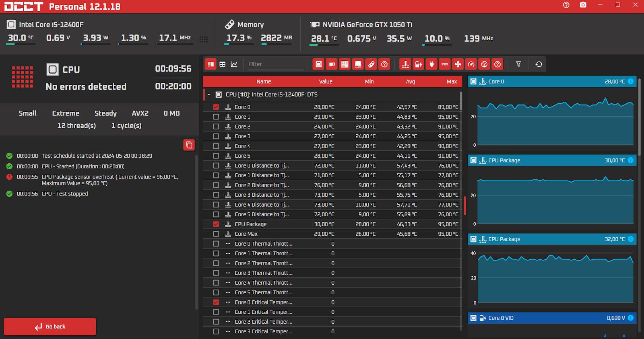Image resolution: width=644 pixels, height=339 pixels.
Task: Toggle memory sensors filter icon
Action: click(x=372, y=64)
